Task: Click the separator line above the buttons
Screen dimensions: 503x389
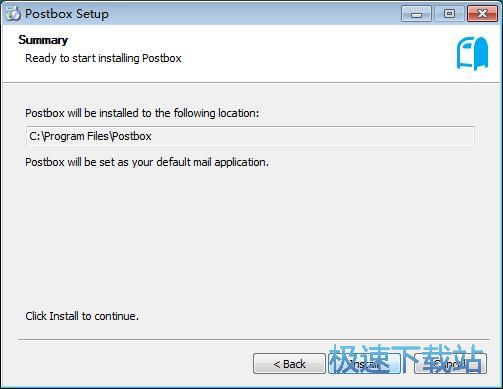Action: pos(254,340)
